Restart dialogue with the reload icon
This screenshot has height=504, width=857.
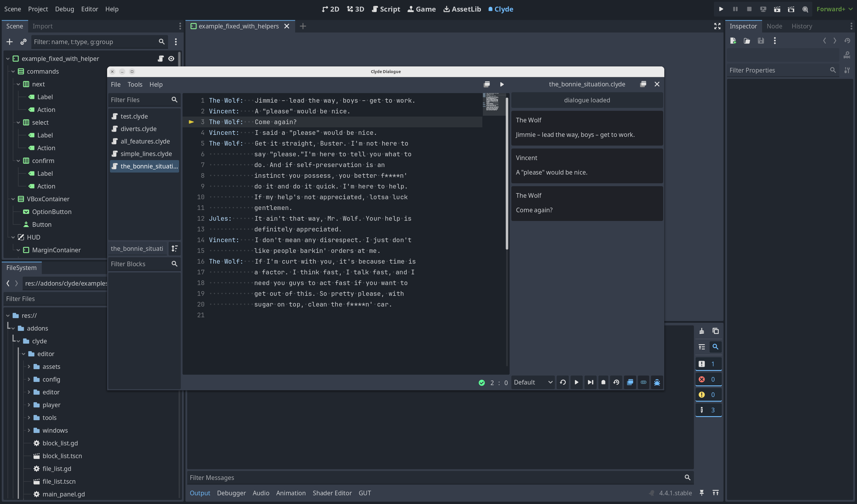[x=563, y=382]
